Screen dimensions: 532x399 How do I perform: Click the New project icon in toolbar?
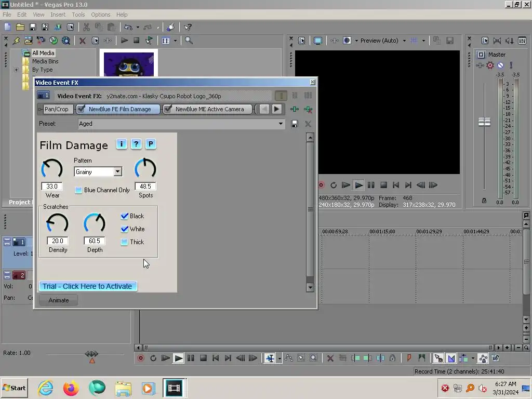coord(7,27)
